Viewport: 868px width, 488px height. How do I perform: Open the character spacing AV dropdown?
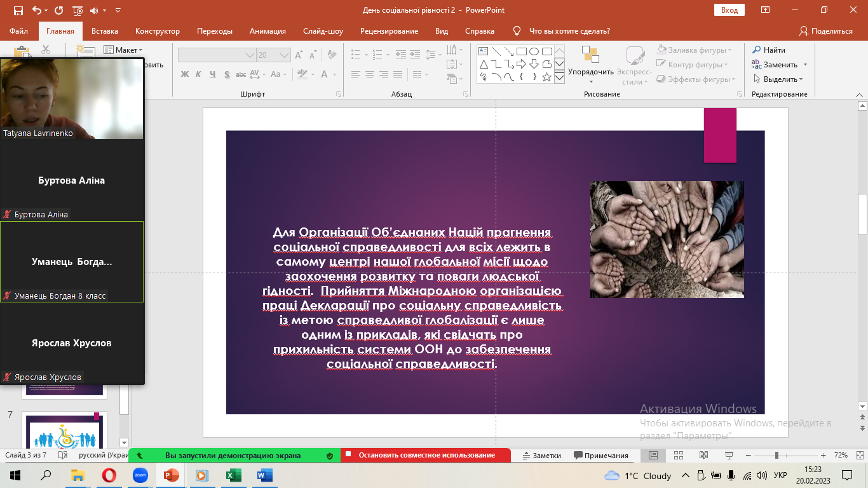pos(257,74)
